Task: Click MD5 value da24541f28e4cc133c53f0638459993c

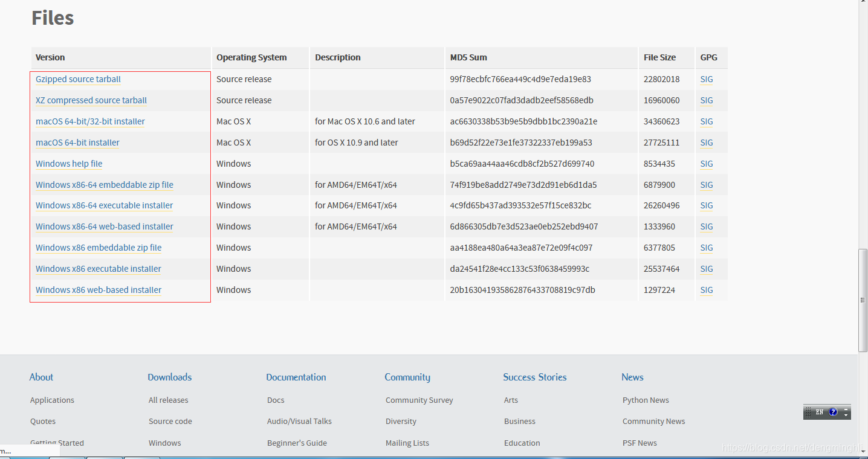Action: pyautogui.click(x=520, y=269)
